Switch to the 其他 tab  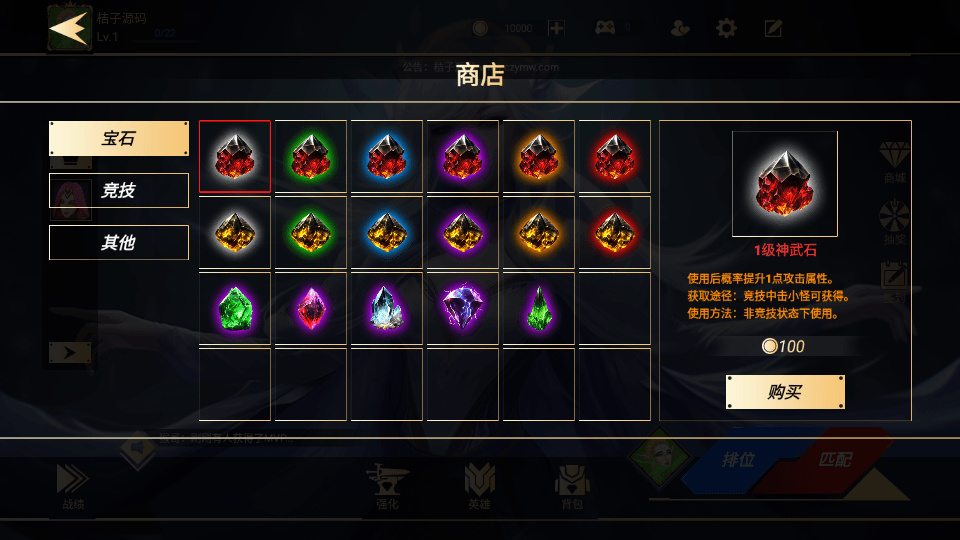point(119,242)
